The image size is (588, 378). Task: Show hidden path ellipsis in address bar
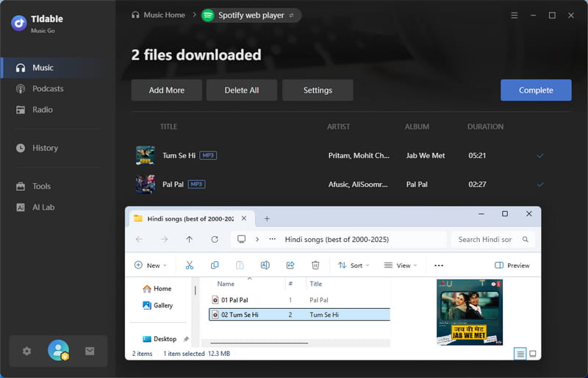(273, 239)
